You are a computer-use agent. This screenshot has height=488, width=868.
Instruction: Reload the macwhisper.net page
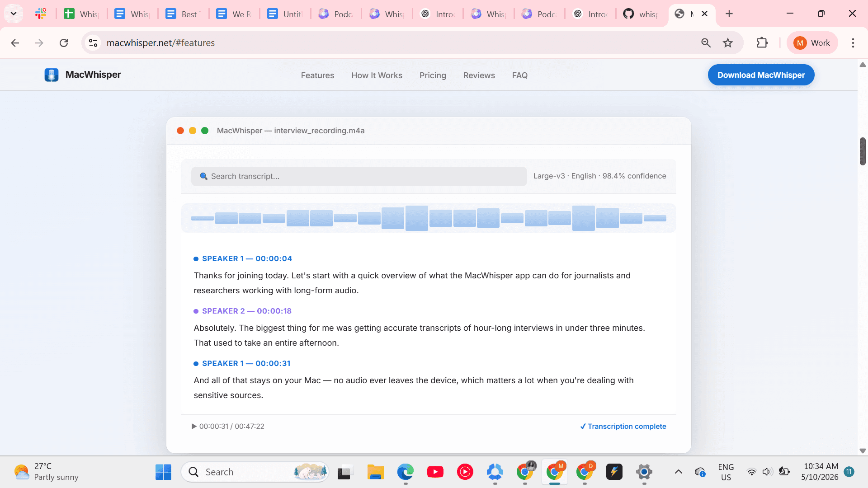click(64, 43)
